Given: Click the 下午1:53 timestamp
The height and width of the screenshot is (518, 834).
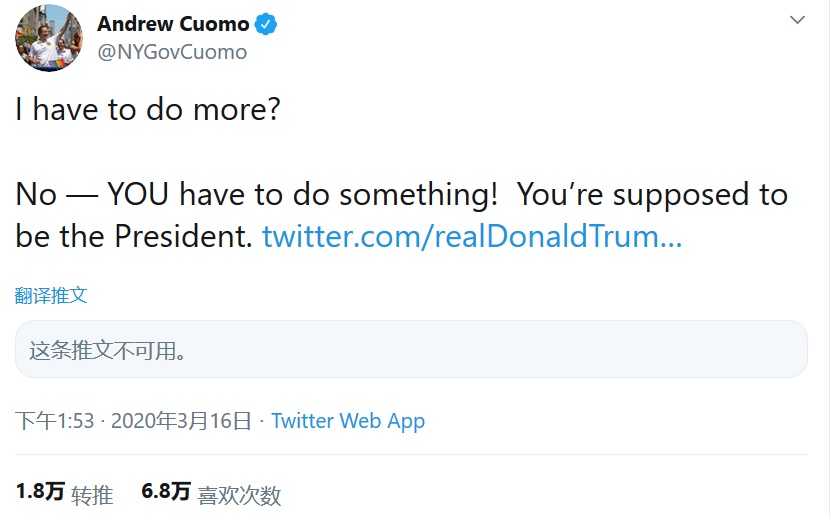Looking at the screenshot, I should tap(55, 421).
